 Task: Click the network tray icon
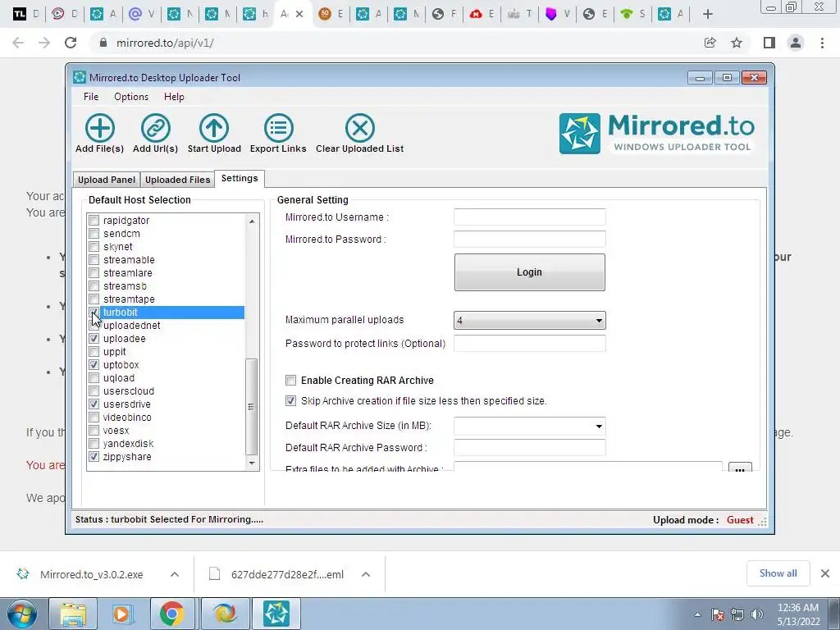click(737, 614)
